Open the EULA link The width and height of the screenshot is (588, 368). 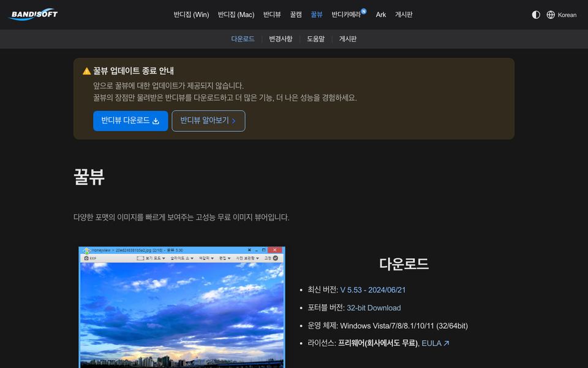(x=431, y=343)
